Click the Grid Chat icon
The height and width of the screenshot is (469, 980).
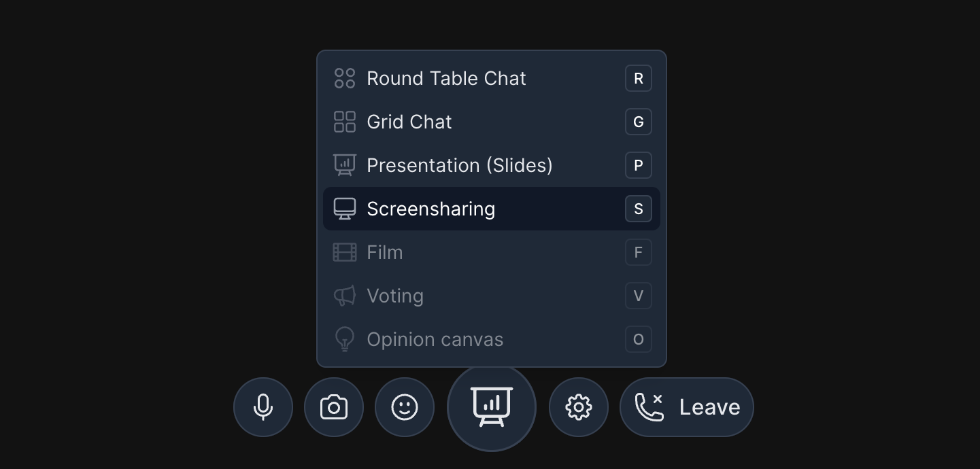345,122
